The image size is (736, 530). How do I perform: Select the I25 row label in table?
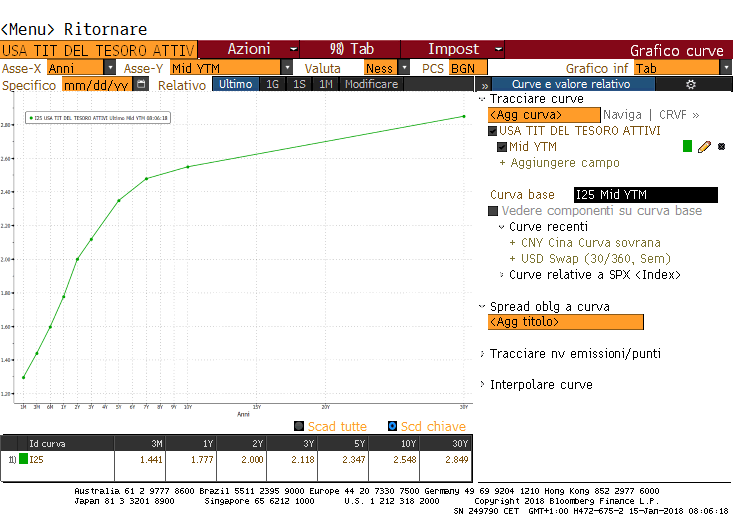click(36, 460)
